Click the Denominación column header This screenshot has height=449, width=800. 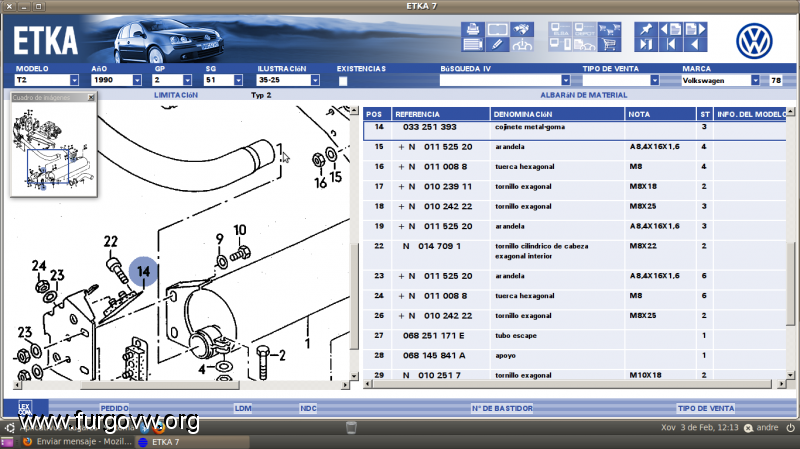coord(557,114)
